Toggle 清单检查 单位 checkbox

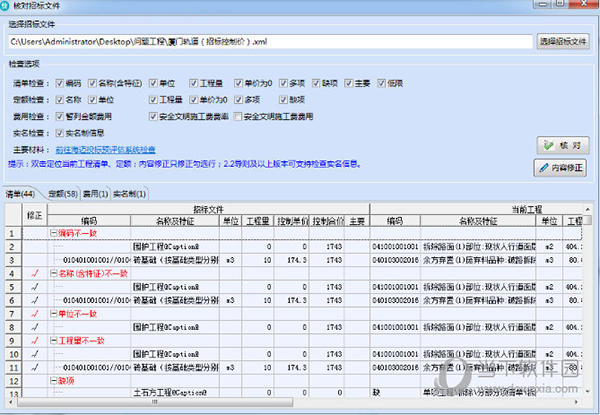click(x=153, y=83)
